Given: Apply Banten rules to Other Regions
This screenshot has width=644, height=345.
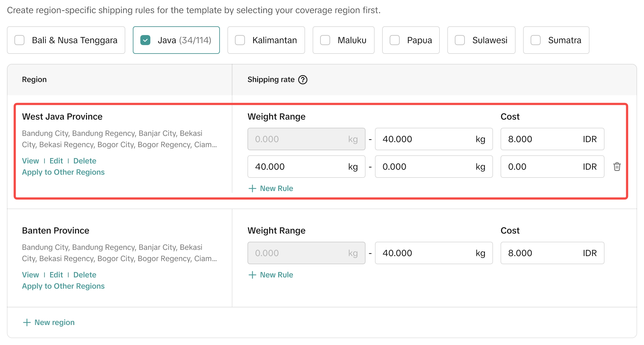Looking at the screenshot, I should (x=63, y=286).
